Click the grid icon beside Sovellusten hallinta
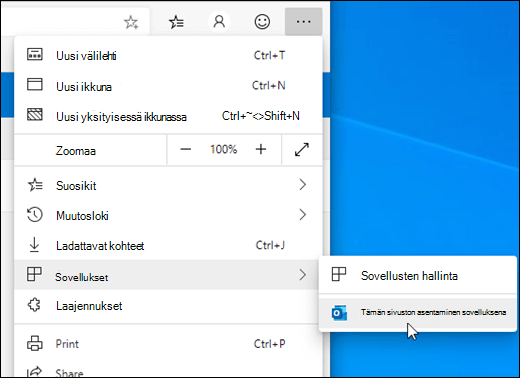This screenshot has height=378, width=520. pos(339,274)
